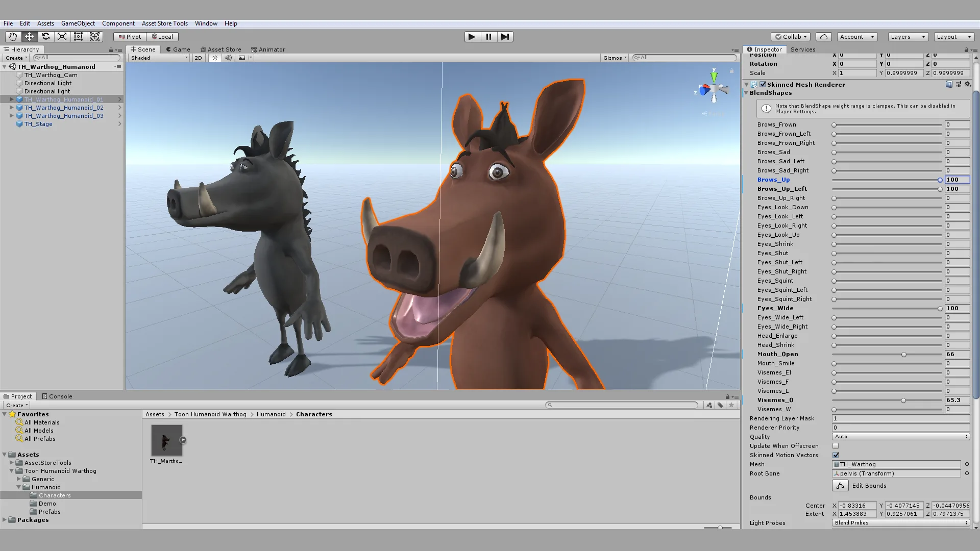Click Toon Humanoid Warthog breadcrumb

(210, 414)
